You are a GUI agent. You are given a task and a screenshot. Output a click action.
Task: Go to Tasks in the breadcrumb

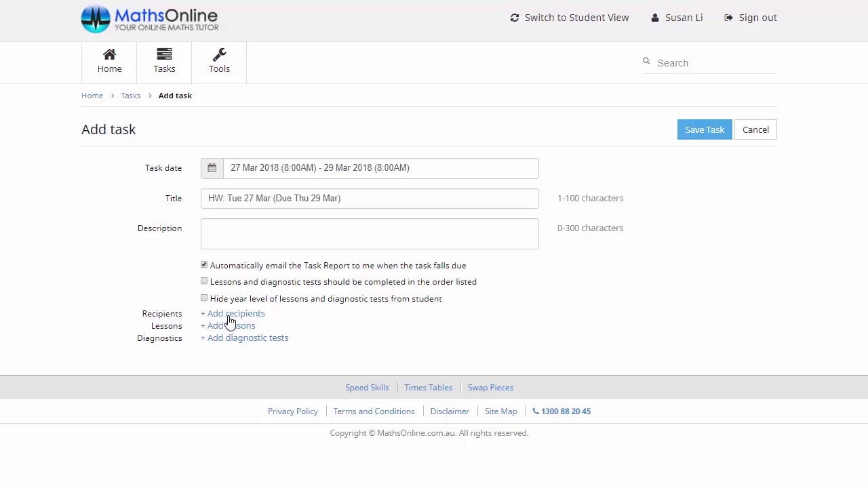pos(131,96)
